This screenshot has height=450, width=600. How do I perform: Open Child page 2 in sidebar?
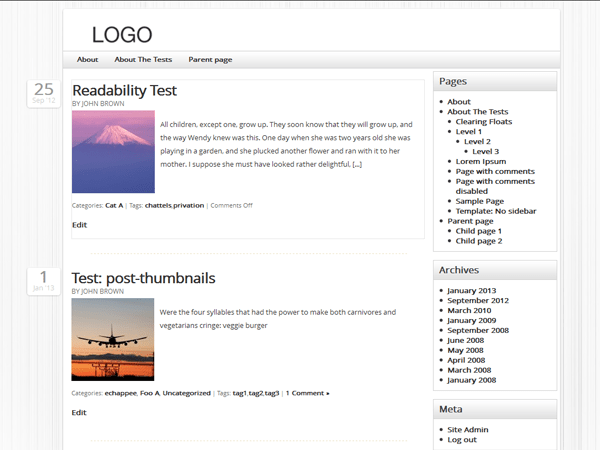point(479,241)
